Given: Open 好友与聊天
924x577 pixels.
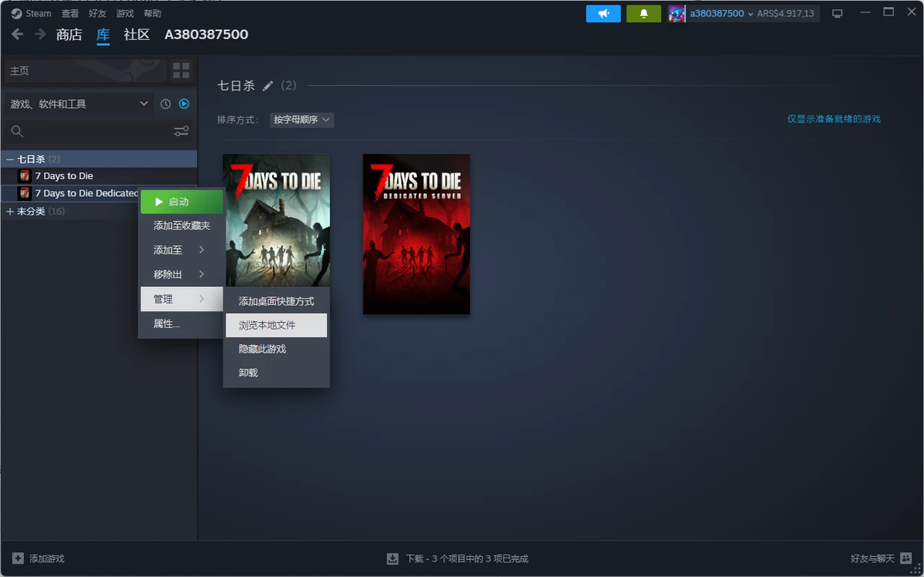Looking at the screenshot, I should [872, 558].
